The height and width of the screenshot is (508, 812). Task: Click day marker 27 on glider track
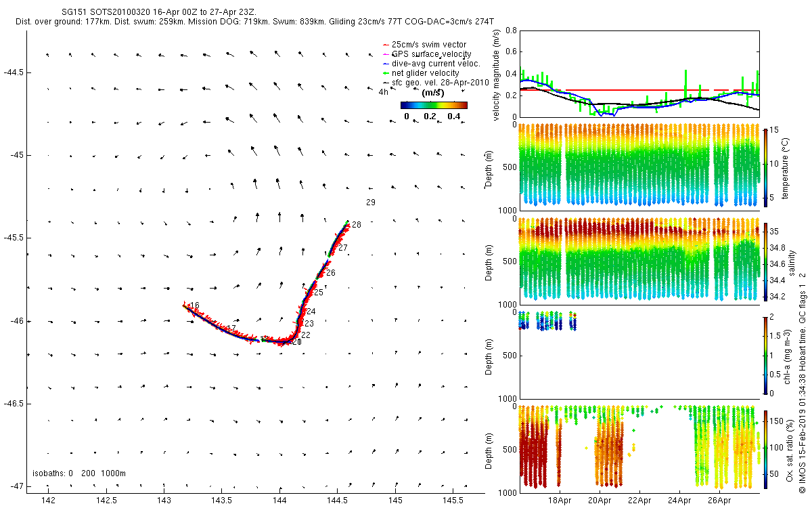click(343, 248)
